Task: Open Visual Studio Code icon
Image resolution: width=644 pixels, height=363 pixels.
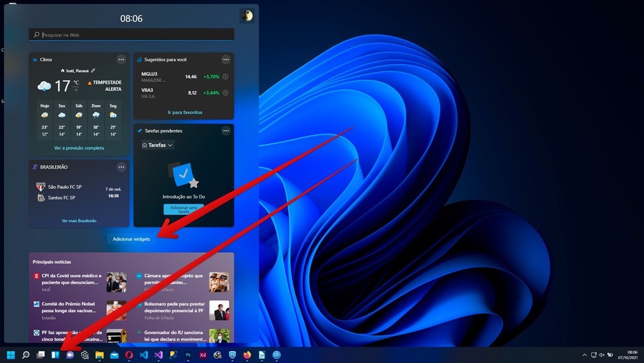Action: (144, 354)
